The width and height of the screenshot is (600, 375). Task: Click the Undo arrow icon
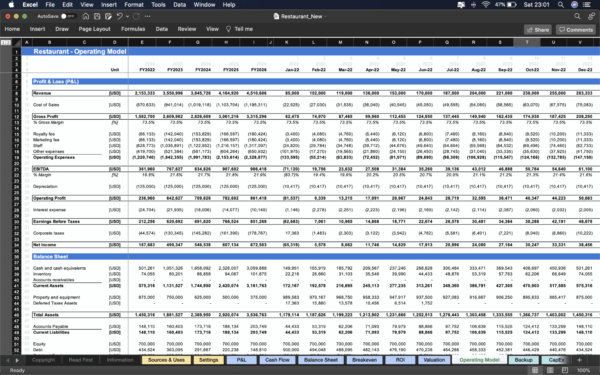119,16
